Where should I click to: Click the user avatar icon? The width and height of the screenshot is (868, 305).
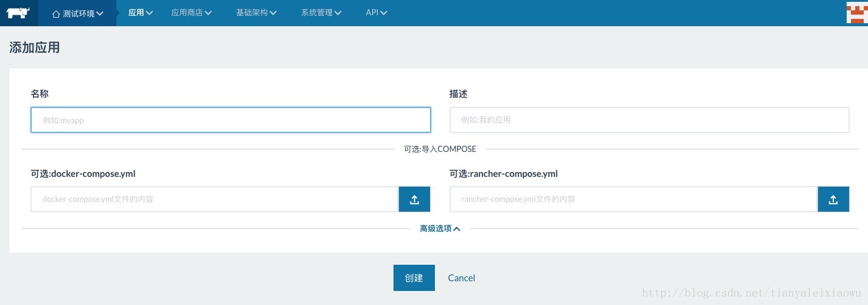click(857, 12)
